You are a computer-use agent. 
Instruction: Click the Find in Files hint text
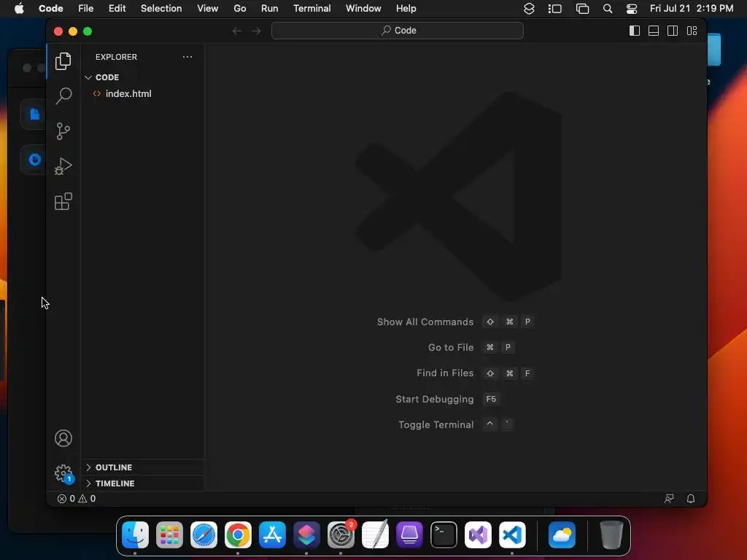446,373
